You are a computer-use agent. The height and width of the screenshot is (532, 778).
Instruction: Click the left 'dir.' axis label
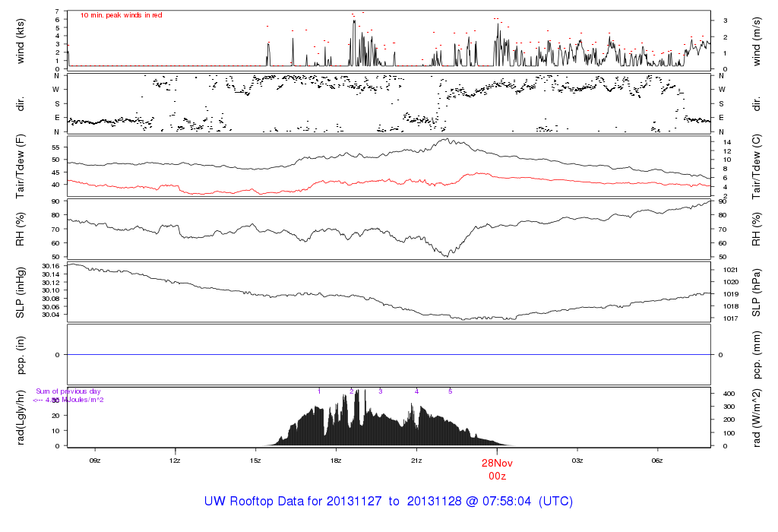[x=21, y=104]
